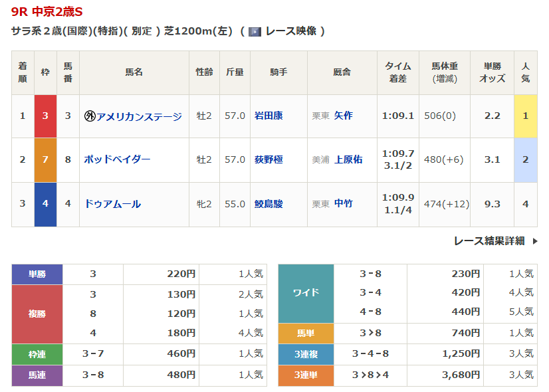Open jockey 荻野極 page
The height and width of the screenshot is (392, 549).
pos(268,159)
